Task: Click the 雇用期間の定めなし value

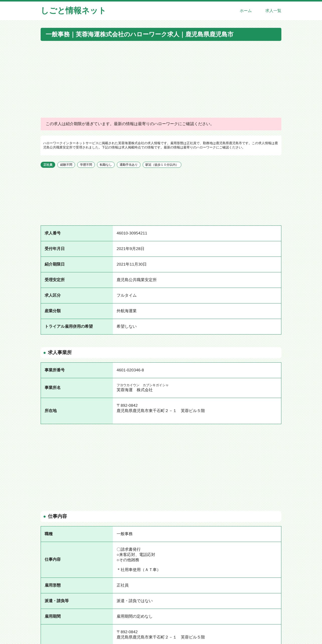Action: [135, 616]
